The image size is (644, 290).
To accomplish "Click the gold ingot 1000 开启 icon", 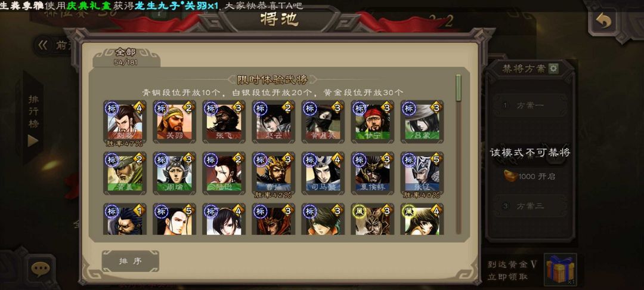I will 510,176.
